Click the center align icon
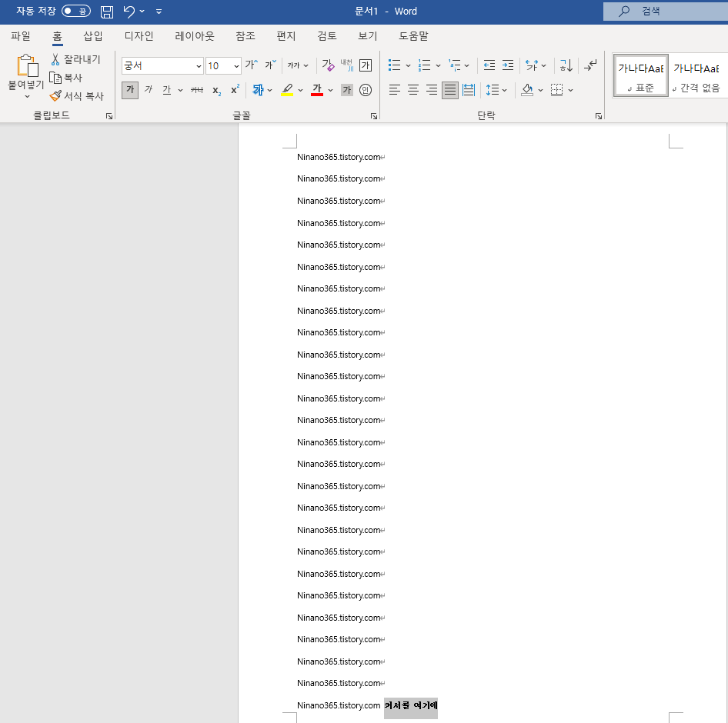The height and width of the screenshot is (723, 728). pyautogui.click(x=412, y=90)
